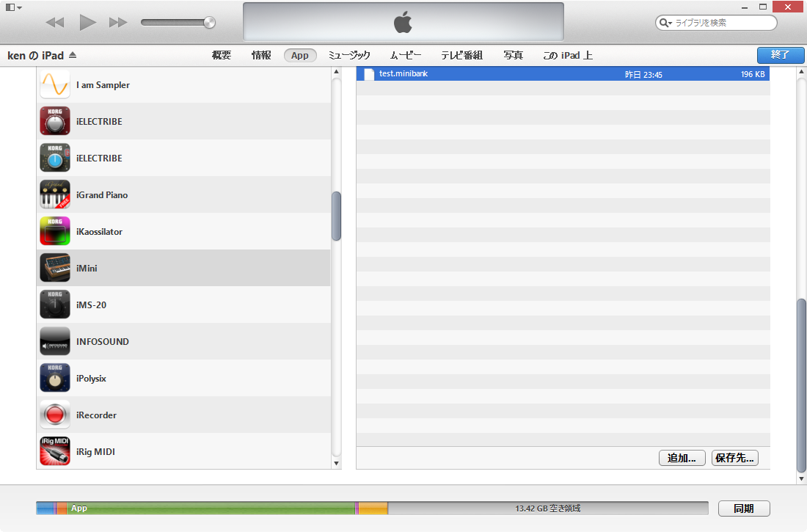Click the iRig MIDI app icon
The width and height of the screenshot is (807, 532).
[x=55, y=451]
